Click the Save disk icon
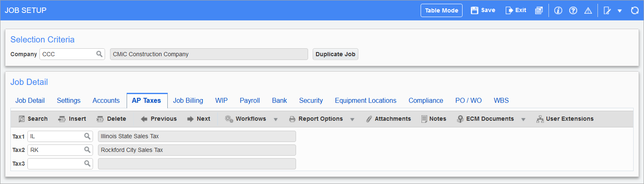 [475, 10]
